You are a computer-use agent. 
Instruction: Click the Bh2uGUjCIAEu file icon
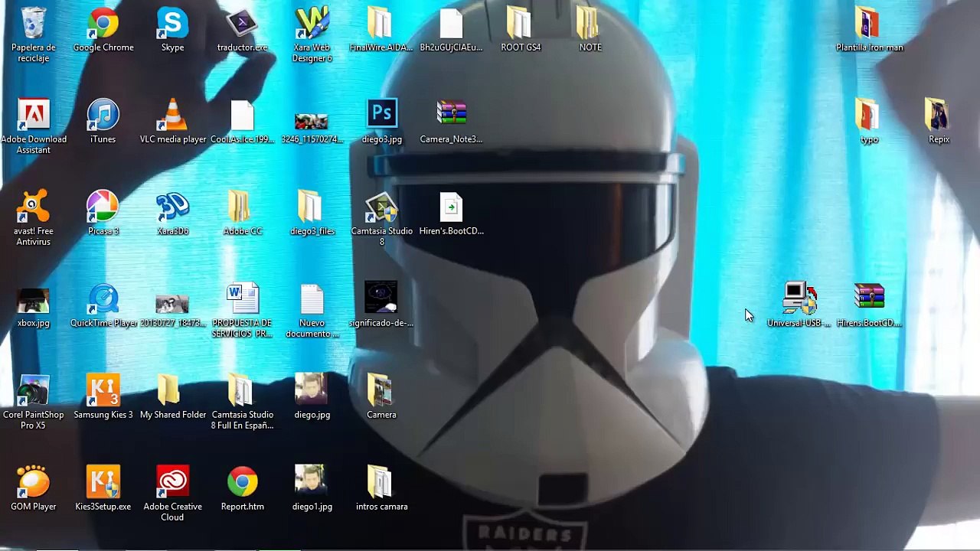tap(451, 23)
